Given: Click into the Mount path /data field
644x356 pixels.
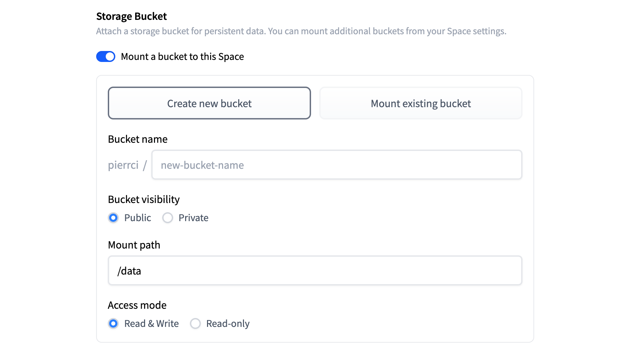Looking at the screenshot, I should [315, 271].
